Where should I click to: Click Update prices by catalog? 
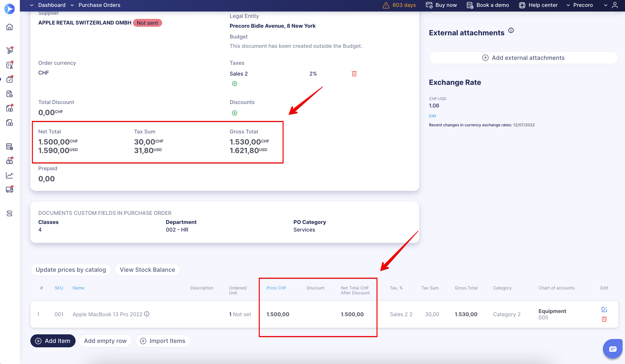[71, 270]
